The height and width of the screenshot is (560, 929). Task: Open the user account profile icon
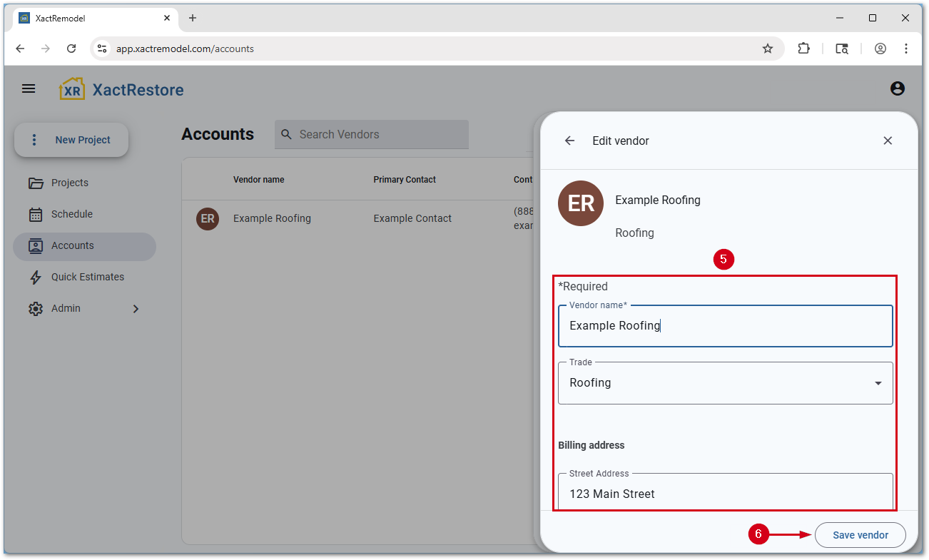point(898,88)
